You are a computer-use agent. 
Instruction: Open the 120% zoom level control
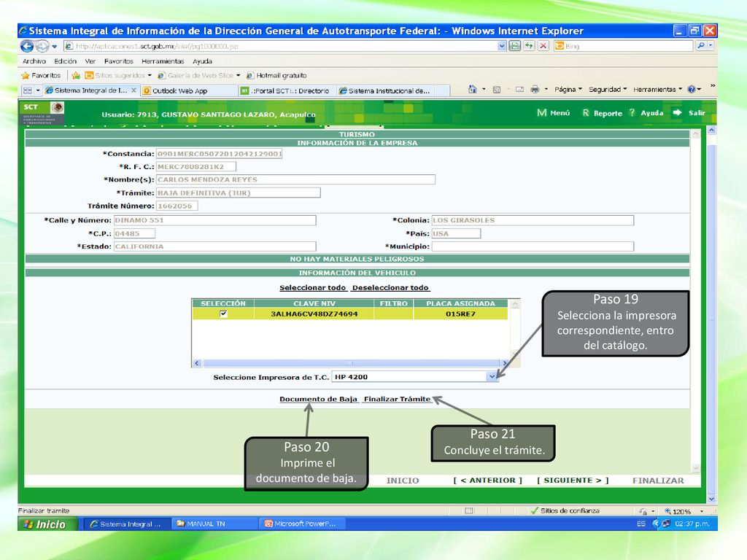684,511
